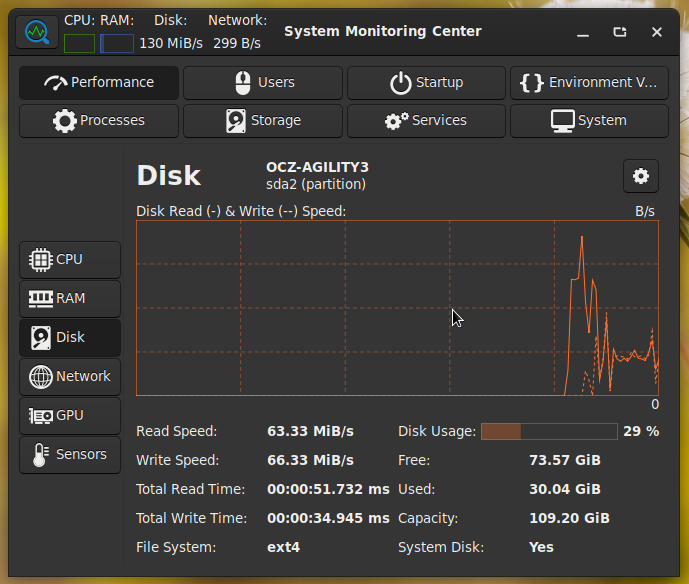The width and height of the screenshot is (689, 584).
Task: Open the disk graph settings gear
Action: 641,176
